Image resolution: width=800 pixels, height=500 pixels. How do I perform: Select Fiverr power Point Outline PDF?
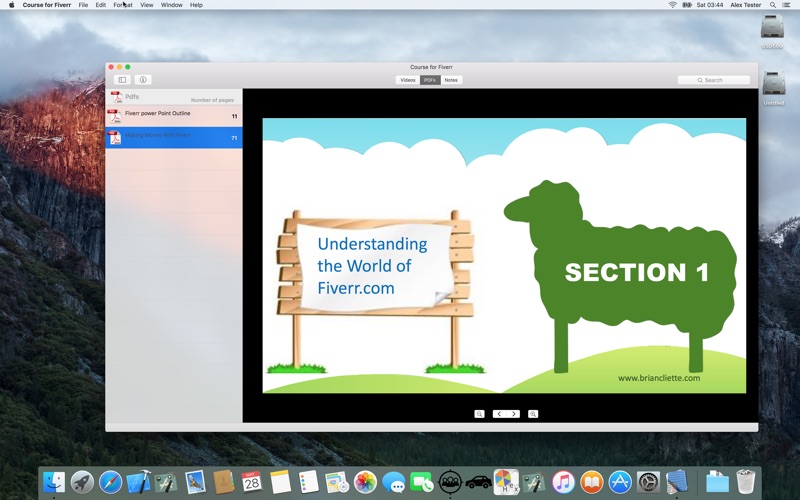[173, 116]
